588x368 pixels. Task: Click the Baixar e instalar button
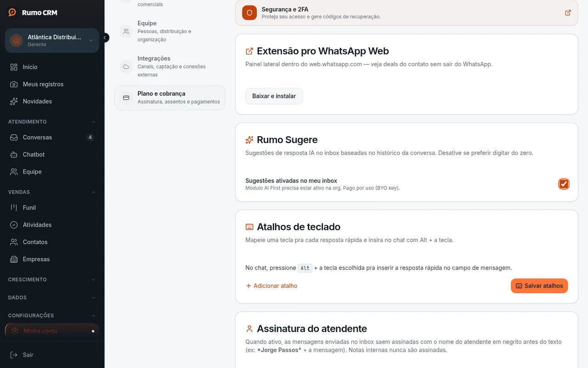pyautogui.click(x=274, y=96)
